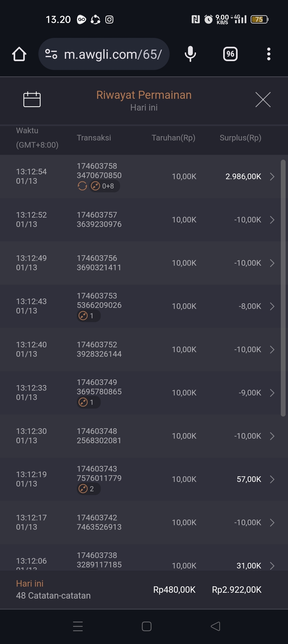Expand the -8,00K surplus row chevron

tap(272, 306)
